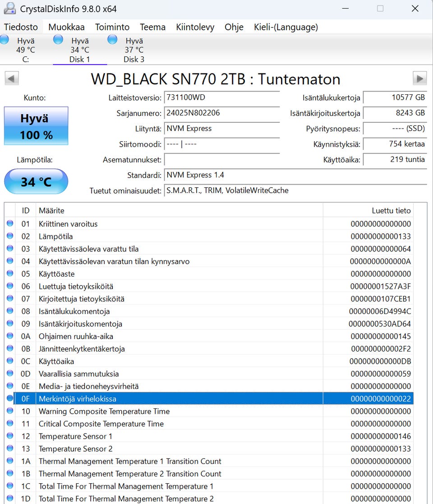Click status dot for Merkintöjä virhelokissa row
This screenshot has width=433, height=504.
[x=10, y=398]
